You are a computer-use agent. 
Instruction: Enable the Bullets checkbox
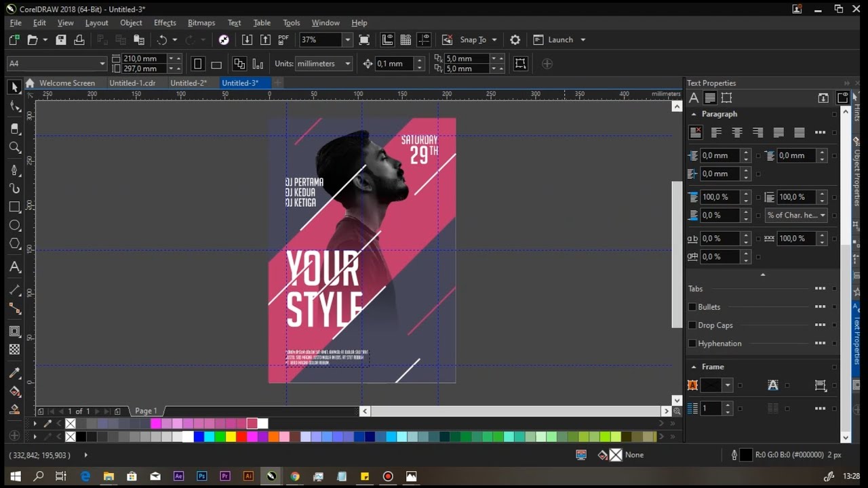tap(692, 307)
